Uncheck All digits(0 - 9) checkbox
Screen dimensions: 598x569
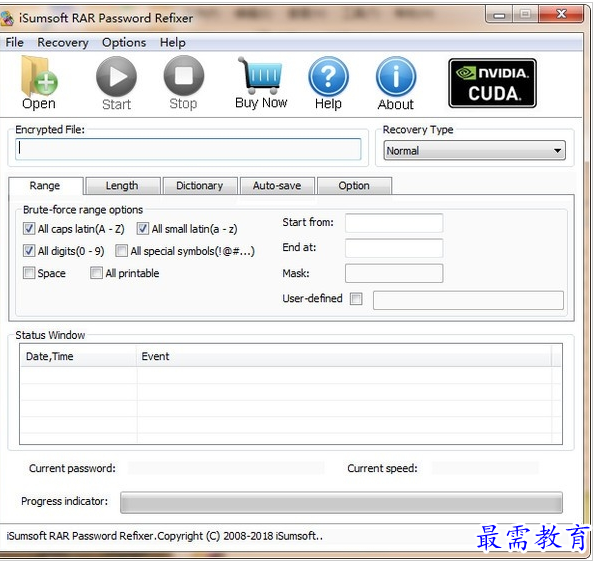point(29,251)
